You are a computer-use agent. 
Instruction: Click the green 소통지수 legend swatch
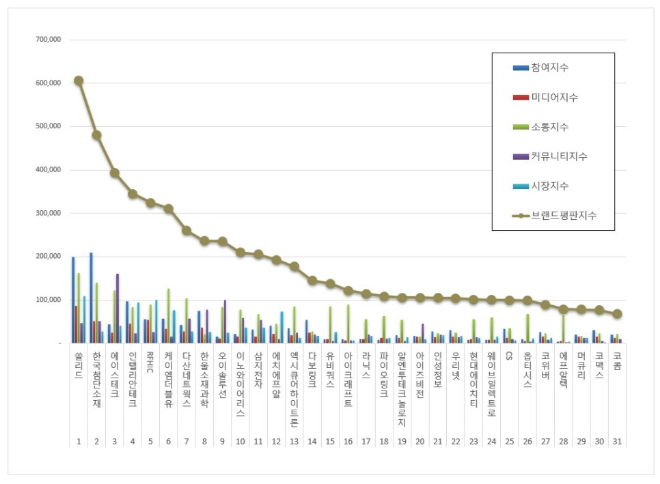coord(520,127)
